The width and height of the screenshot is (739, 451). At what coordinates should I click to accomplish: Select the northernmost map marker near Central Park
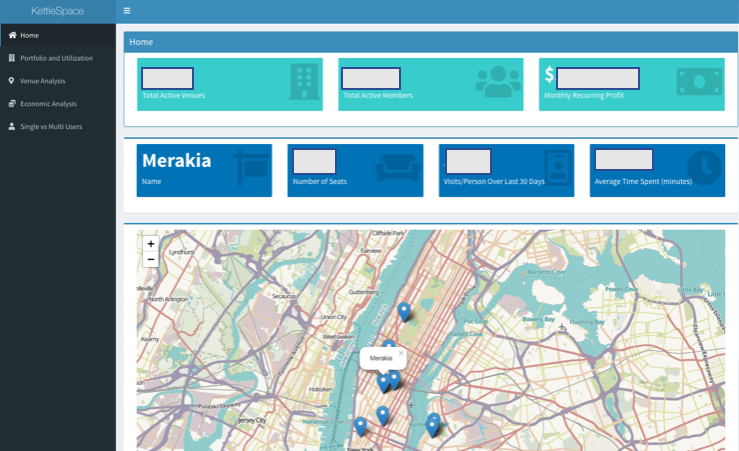404,311
